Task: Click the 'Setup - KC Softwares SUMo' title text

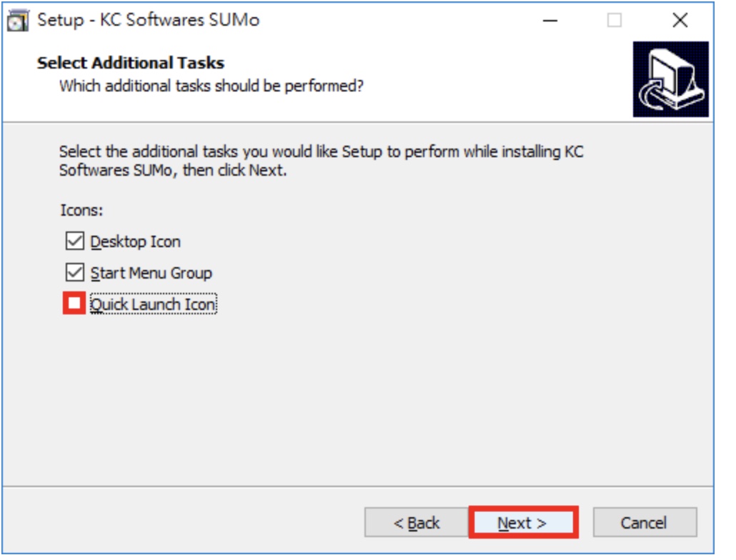Action: click(x=149, y=20)
